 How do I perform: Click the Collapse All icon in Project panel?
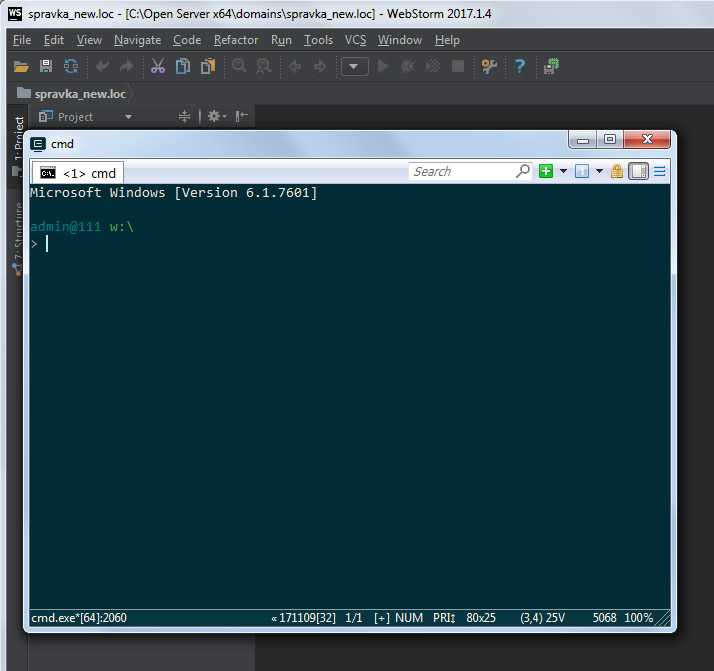pyautogui.click(x=184, y=117)
